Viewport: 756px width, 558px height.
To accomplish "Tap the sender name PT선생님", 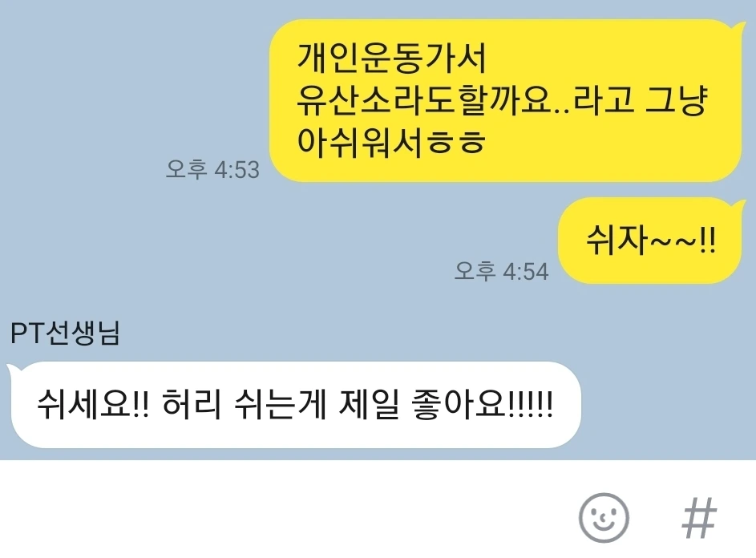I will pos(65,334).
